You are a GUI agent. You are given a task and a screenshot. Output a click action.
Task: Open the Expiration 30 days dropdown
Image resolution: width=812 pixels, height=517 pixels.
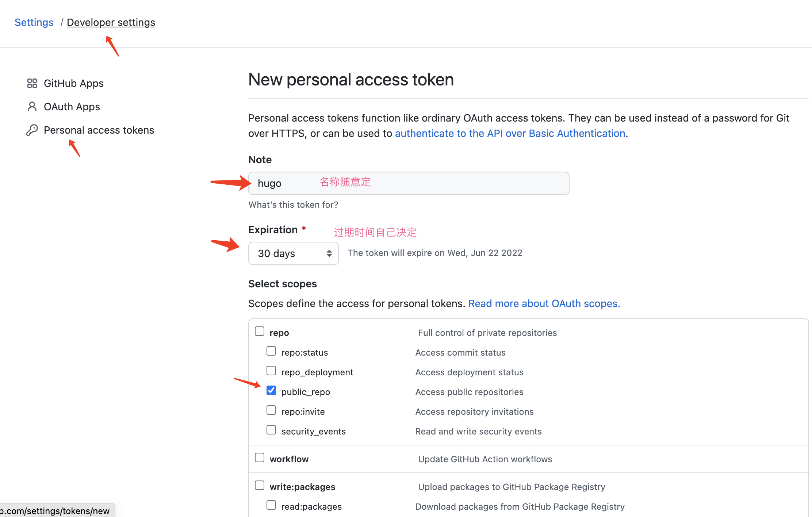pos(294,253)
